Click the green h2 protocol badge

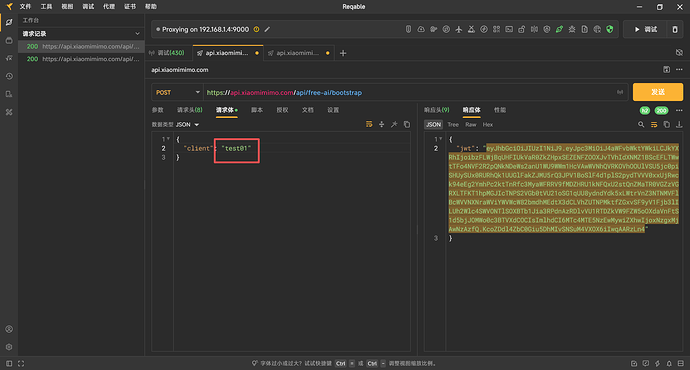[x=645, y=110]
